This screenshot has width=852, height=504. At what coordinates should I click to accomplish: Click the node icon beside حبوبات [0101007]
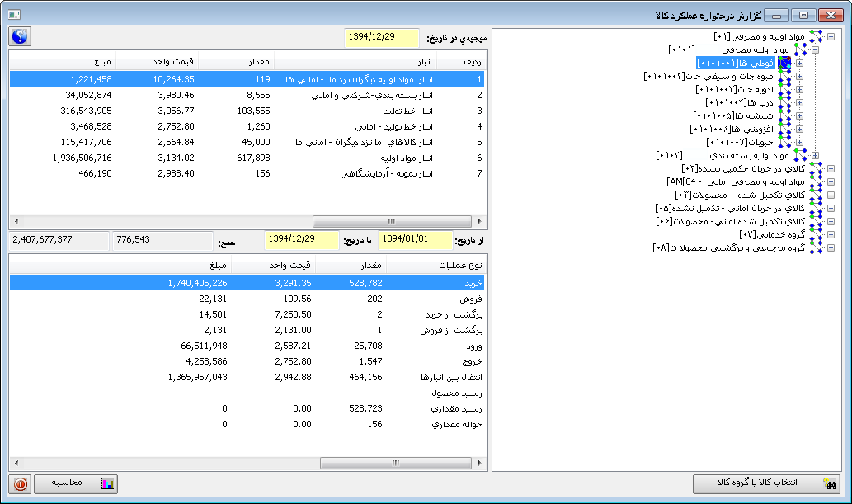coord(785,142)
